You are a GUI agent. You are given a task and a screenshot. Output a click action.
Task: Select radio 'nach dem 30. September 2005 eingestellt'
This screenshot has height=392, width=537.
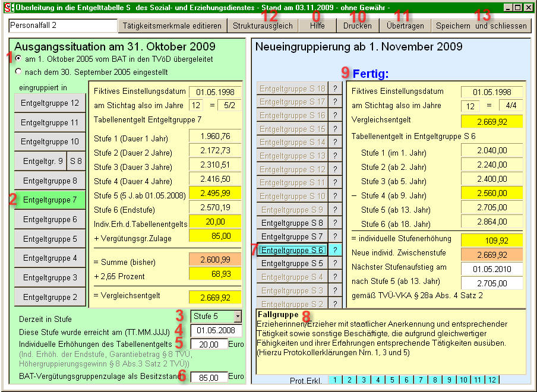coord(18,72)
